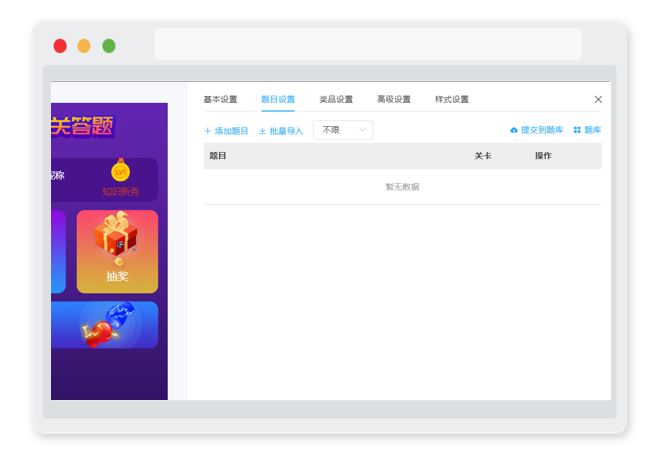The image size is (660, 460).
Task: Open the 题库 grid icon link
Action: click(588, 130)
